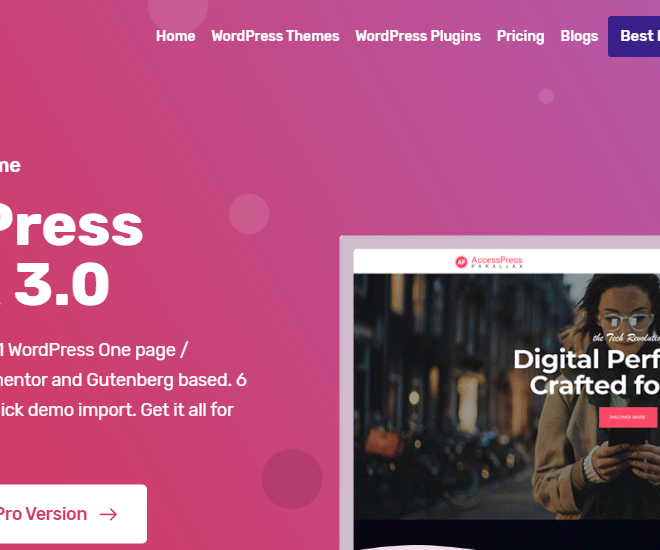Click the large 3.0 heading text

click(x=62, y=284)
